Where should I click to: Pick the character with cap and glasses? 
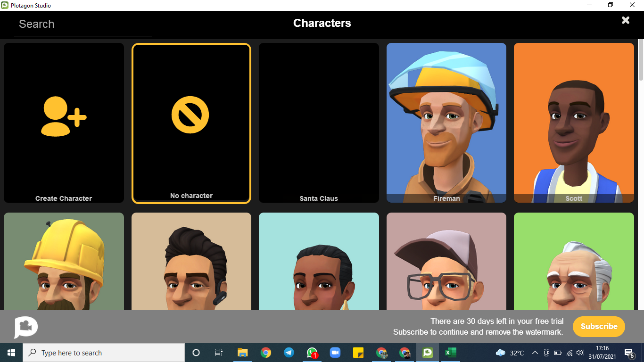click(446, 262)
